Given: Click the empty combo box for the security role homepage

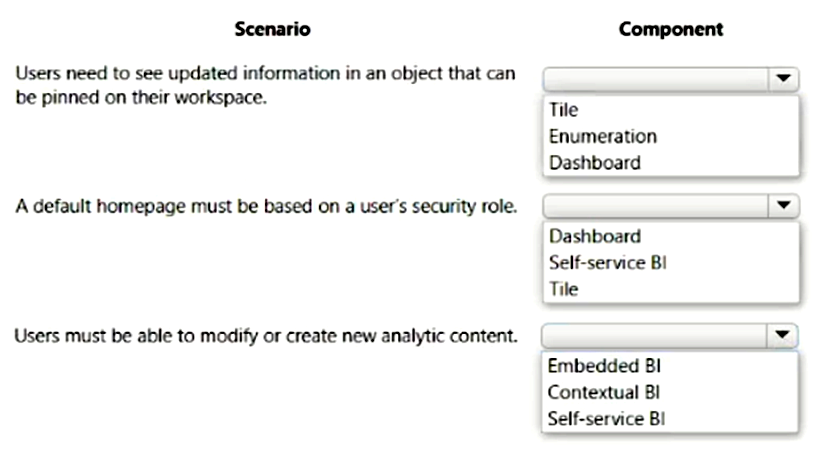Looking at the screenshot, I should 656,206.
